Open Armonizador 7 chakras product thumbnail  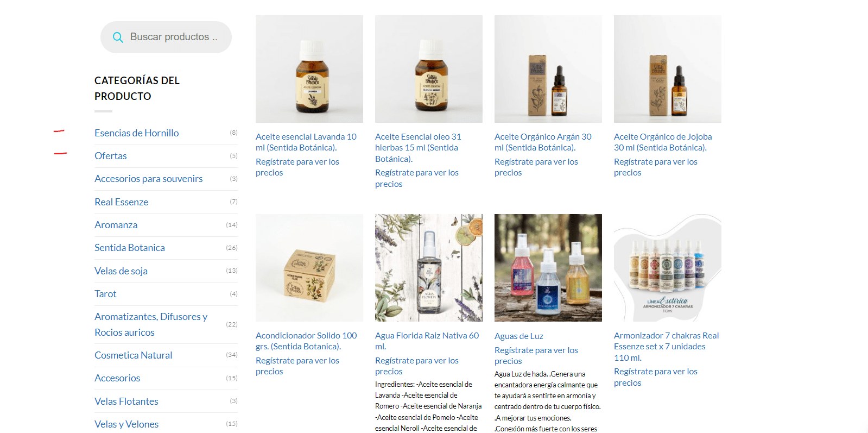pyautogui.click(x=668, y=268)
